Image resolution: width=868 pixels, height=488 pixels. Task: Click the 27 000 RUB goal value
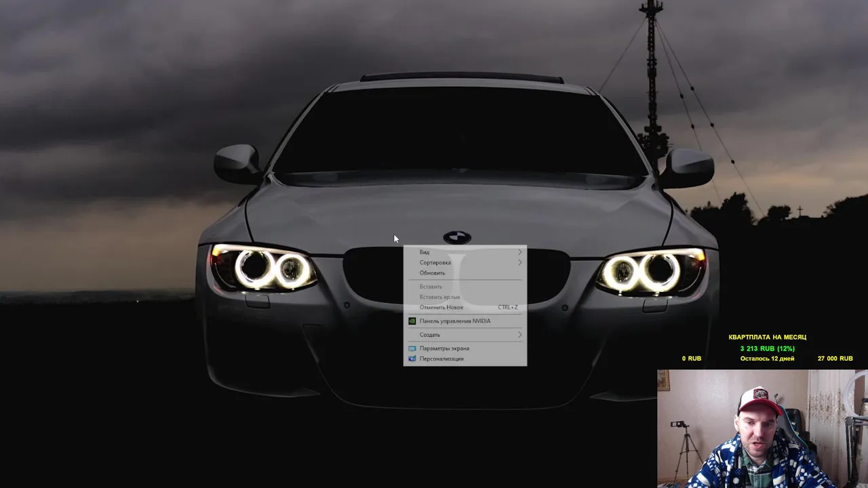coord(835,359)
